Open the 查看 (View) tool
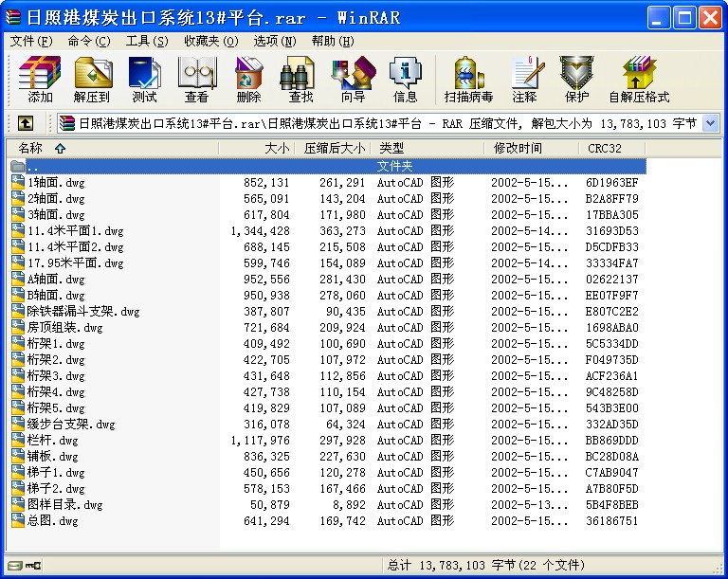The width and height of the screenshot is (728, 579). tap(197, 79)
